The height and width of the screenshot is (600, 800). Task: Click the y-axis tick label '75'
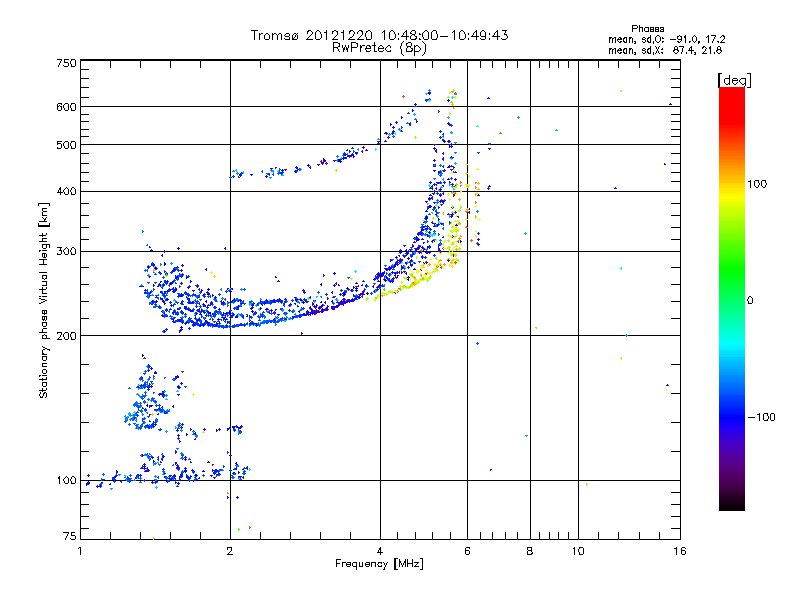click(x=70, y=536)
